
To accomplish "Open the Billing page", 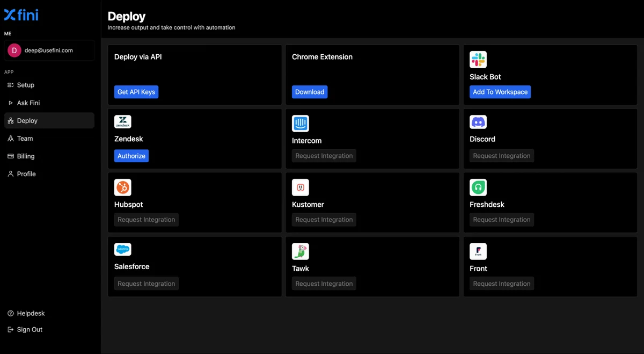I will (x=49, y=156).
